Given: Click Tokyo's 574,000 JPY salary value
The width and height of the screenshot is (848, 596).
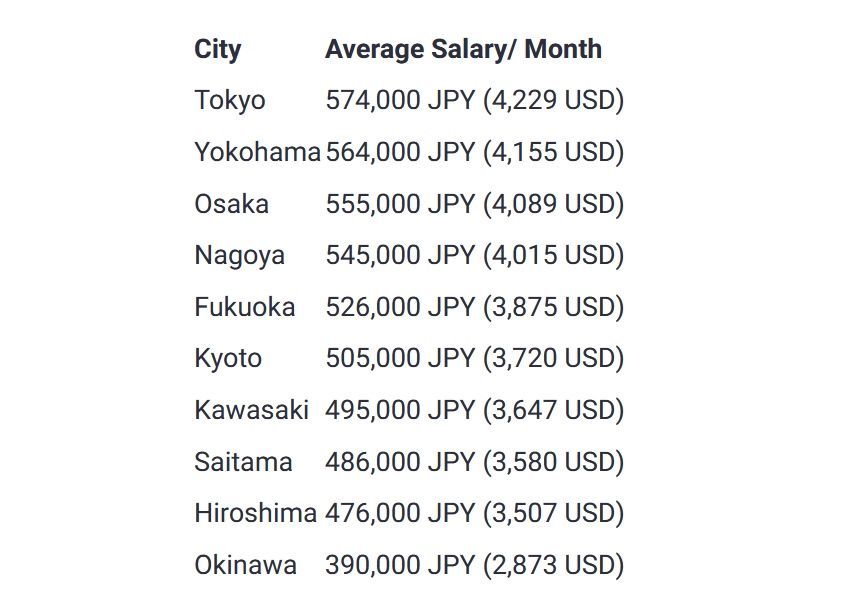Looking at the screenshot, I should (475, 101).
